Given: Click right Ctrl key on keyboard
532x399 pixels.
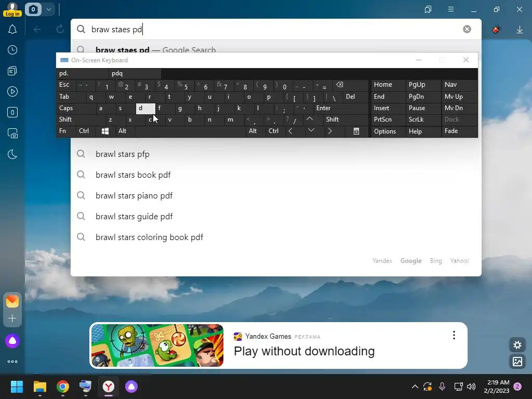Looking at the screenshot, I should [x=275, y=131].
